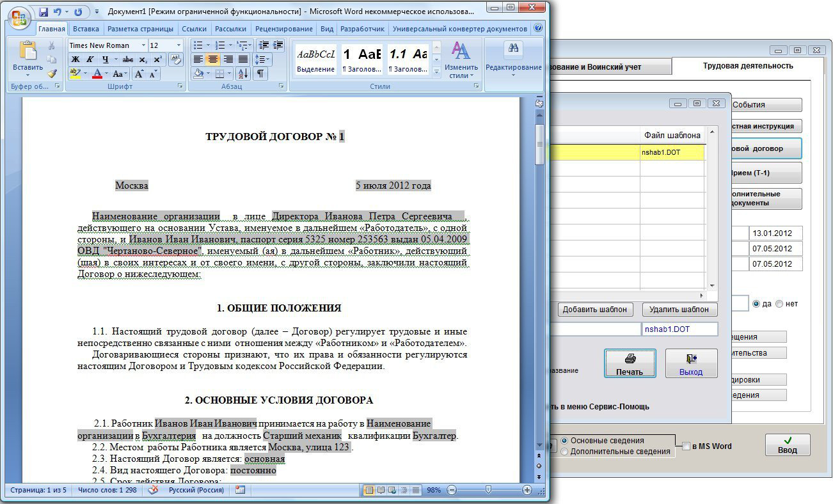Viewport: 833px width, 504px height.
Task: Customize the quick access toolbar dropdown
Action: pyautogui.click(x=97, y=12)
